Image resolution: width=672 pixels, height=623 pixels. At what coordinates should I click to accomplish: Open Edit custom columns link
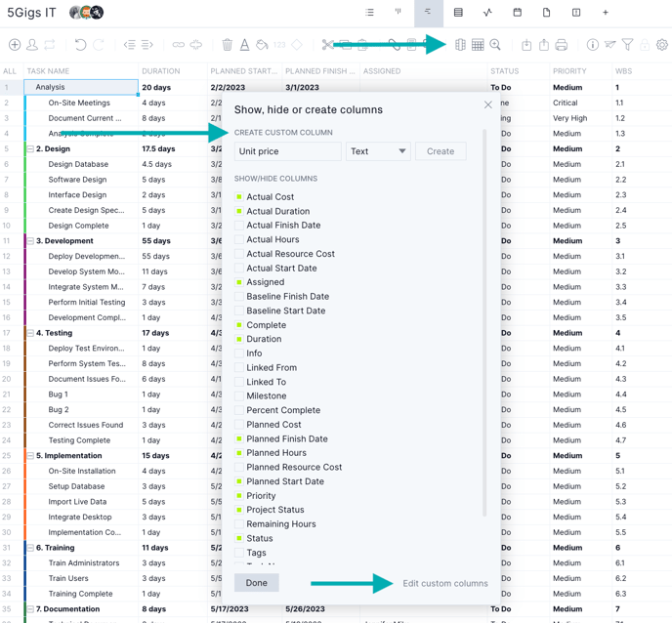(x=444, y=583)
